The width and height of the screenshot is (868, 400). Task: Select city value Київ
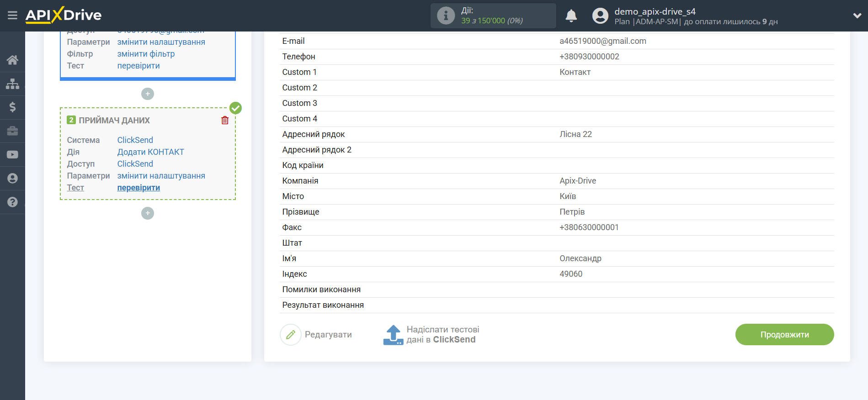[x=568, y=196]
